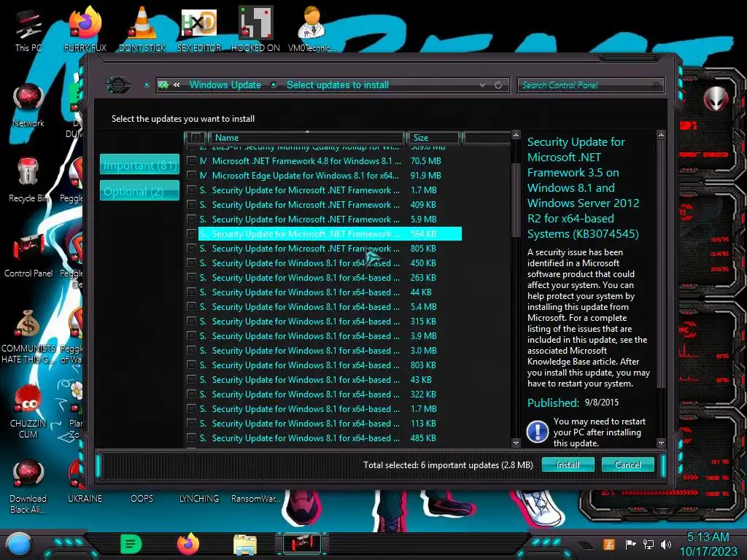The width and height of the screenshot is (747, 560).
Task: Select the Optional (2) updates tab
Action: coord(139,191)
